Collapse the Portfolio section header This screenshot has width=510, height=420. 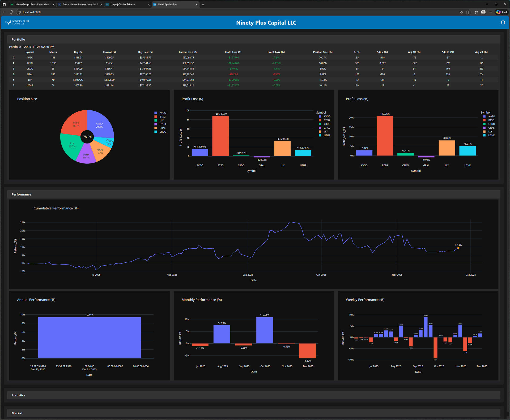pos(18,39)
